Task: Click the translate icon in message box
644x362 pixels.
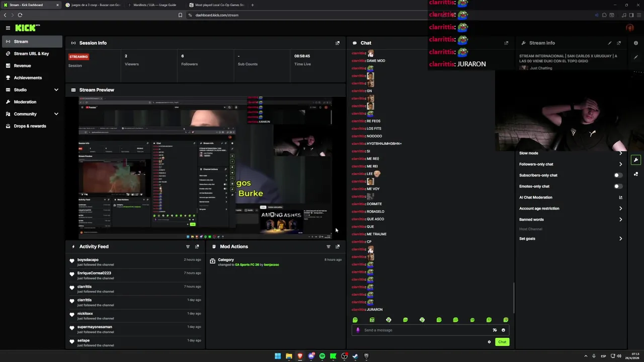Action: tap(495, 330)
